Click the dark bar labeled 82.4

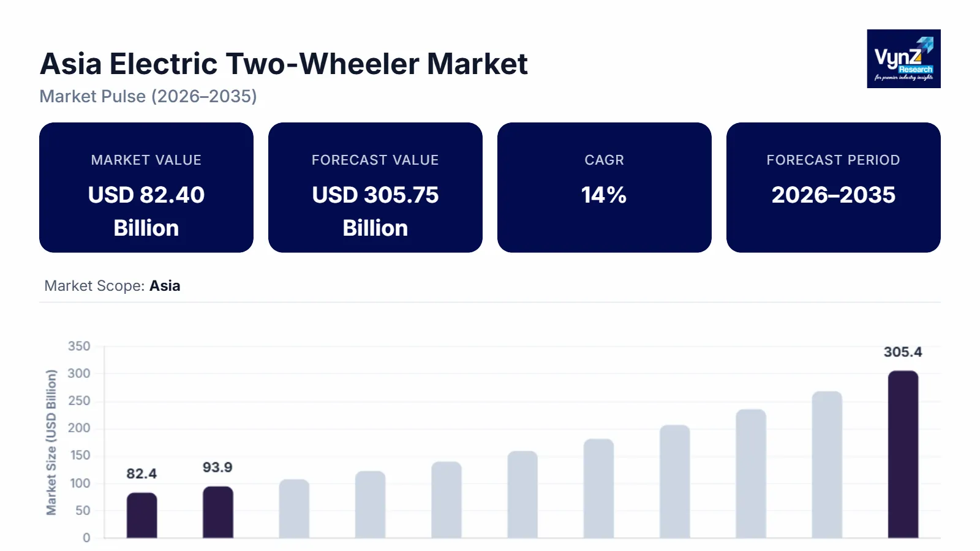click(142, 515)
